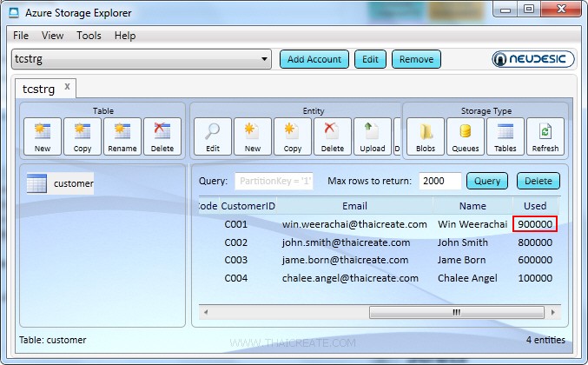Image resolution: width=588 pixels, height=365 pixels.
Task: Copy entity using Entity Copy icon
Action: coord(293,136)
